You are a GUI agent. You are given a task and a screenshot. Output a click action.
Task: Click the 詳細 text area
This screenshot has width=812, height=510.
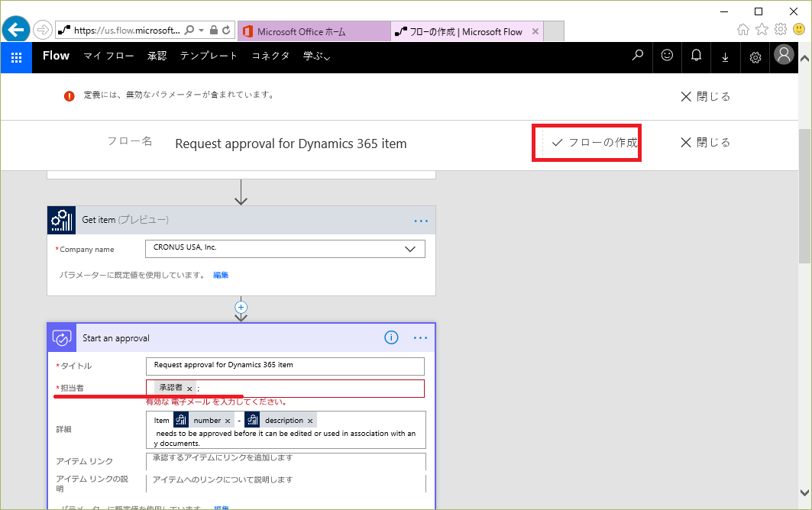tap(286, 430)
